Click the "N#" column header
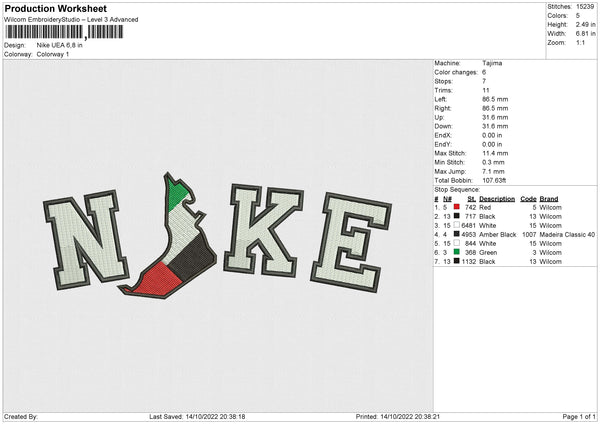This screenshot has height=424, width=600. tap(447, 199)
